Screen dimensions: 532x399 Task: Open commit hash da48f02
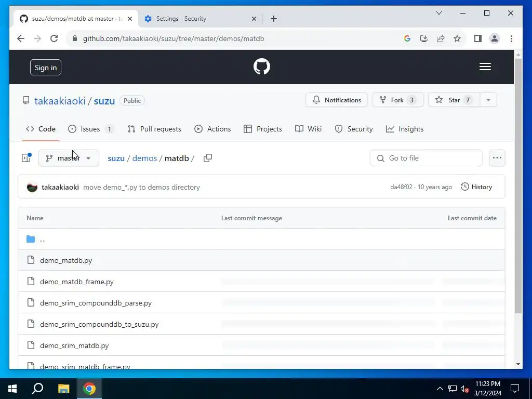[x=402, y=187]
